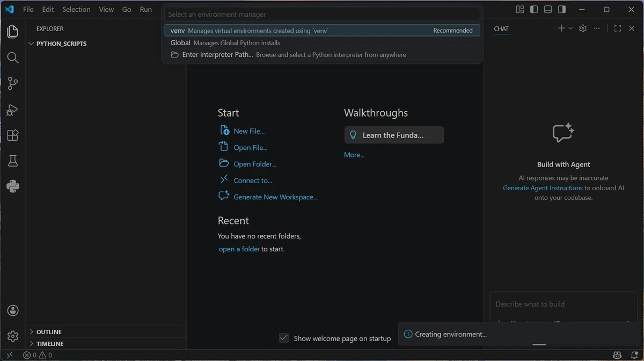644x361 pixels.
Task: Click the info icon in Creating environment notification
Action: 408,334
